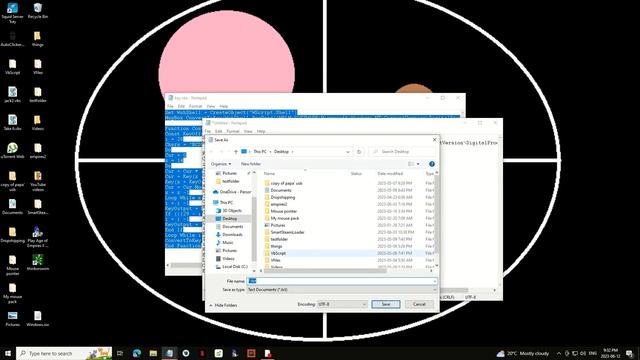Open the change view options dropdown arrow

point(418,164)
